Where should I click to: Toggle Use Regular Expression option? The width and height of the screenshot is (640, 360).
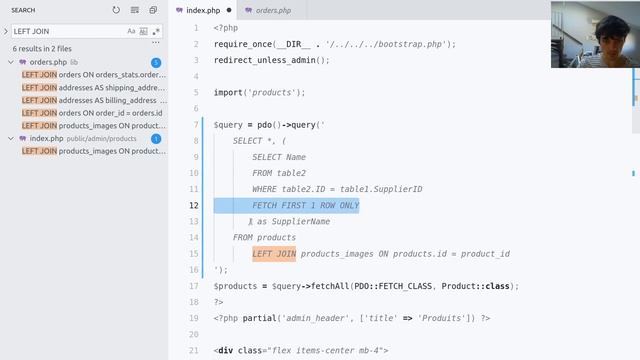[x=156, y=31]
